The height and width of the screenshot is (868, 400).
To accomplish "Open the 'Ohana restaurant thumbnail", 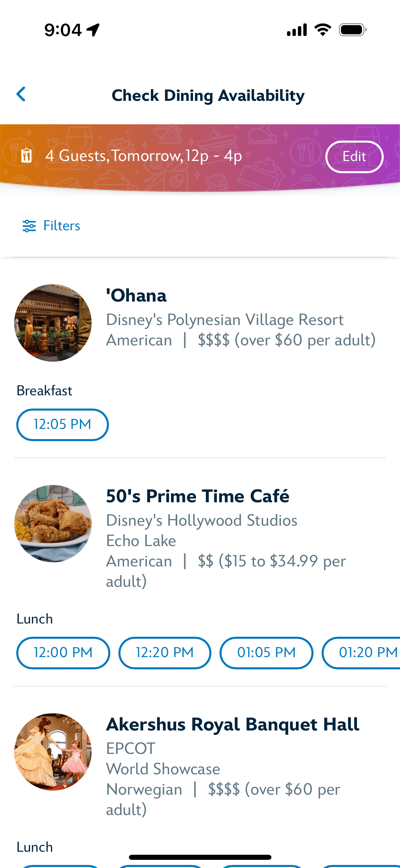I will (x=53, y=323).
